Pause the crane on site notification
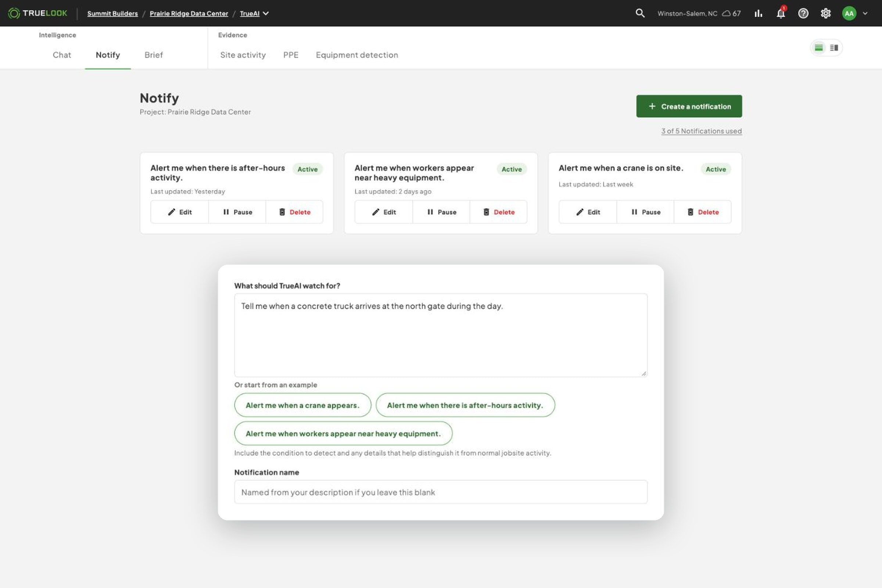Image resolution: width=882 pixels, height=588 pixels. [645, 212]
